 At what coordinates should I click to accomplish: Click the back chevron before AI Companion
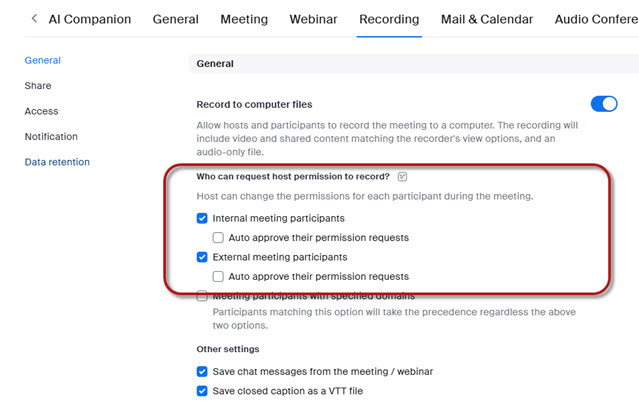(x=35, y=18)
